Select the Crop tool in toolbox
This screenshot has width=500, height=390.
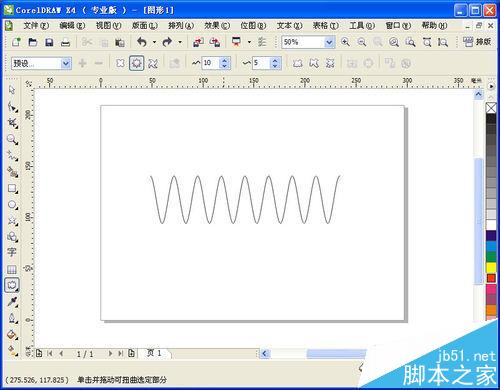12,123
